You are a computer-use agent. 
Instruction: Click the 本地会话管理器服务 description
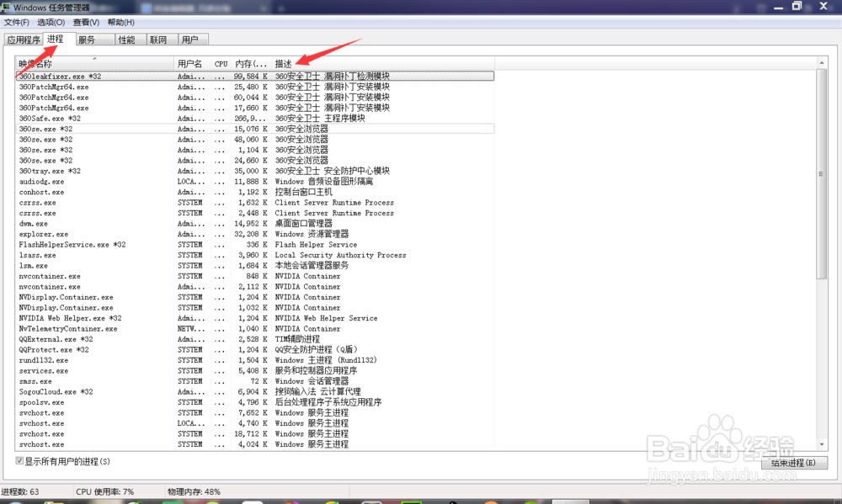point(312,266)
